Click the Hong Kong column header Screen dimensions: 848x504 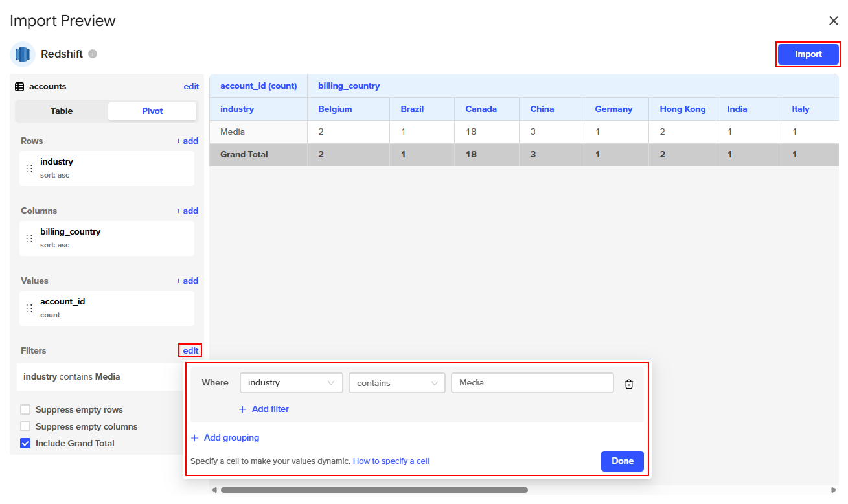[x=683, y=109]
